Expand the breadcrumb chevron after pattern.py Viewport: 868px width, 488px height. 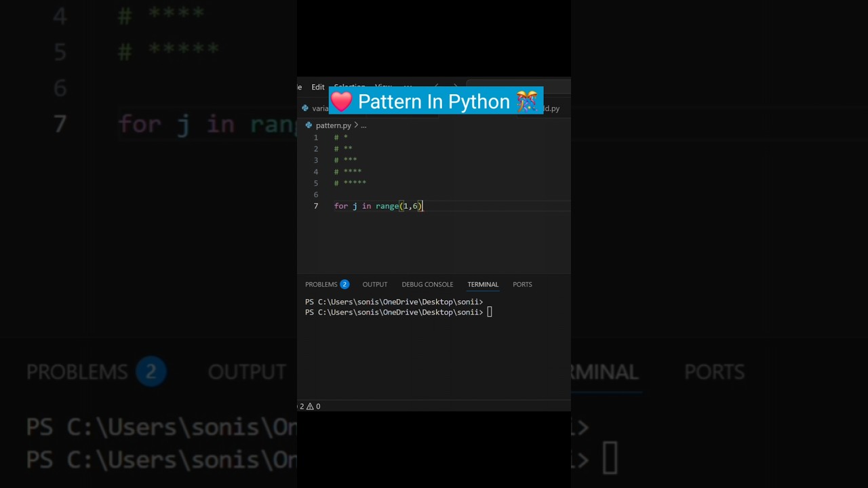coord(356,125)
